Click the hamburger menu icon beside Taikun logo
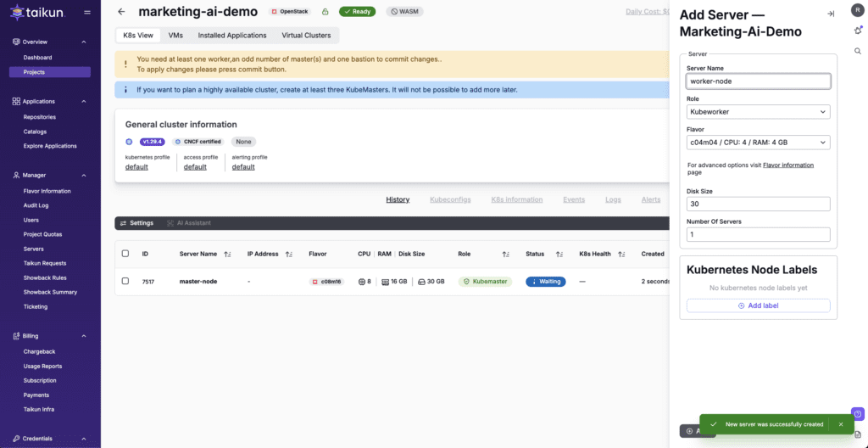The width and height of the screenshot is (868, 448). coord(87,12)
